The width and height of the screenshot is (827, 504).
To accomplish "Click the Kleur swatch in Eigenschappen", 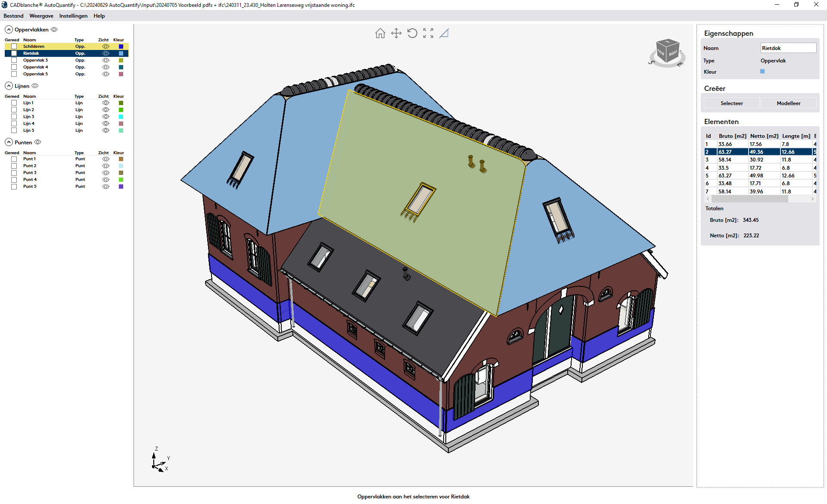I will 762,72.
